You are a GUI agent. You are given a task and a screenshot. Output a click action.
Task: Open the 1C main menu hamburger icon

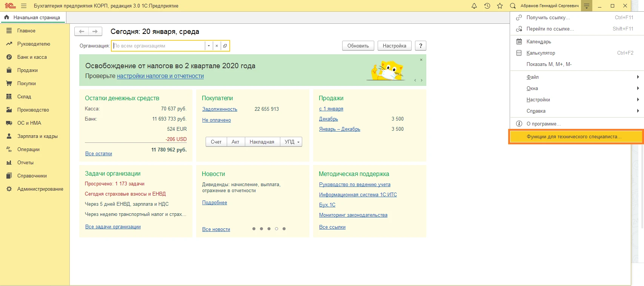(24, 6)
